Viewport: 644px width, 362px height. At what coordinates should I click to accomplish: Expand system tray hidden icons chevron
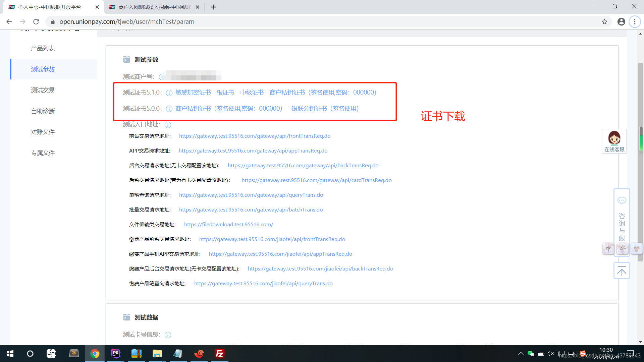tap(521, 354)
